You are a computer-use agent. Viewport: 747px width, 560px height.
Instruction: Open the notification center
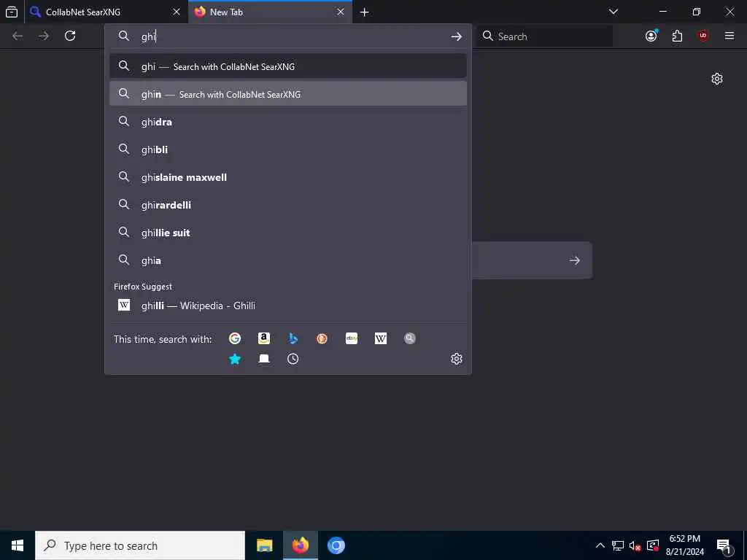pos(724,546)
